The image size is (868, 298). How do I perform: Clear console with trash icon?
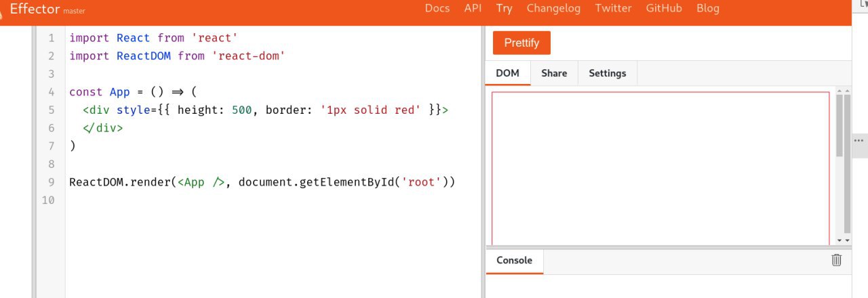[x=836, y=260]
